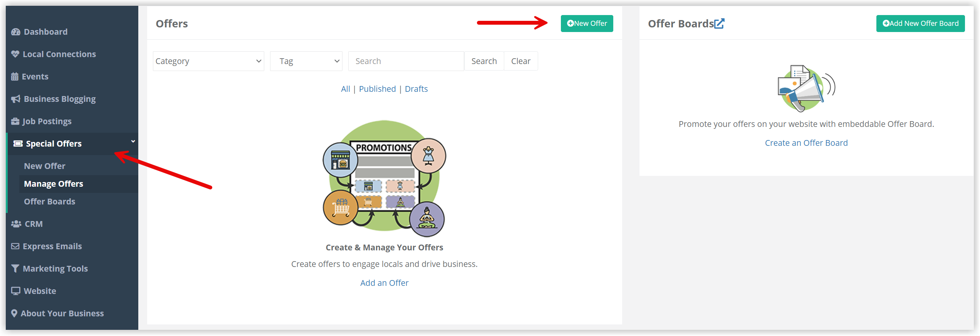Click Add New Offer Board button
Screen dimensions: 980x336
click(920, 24)
